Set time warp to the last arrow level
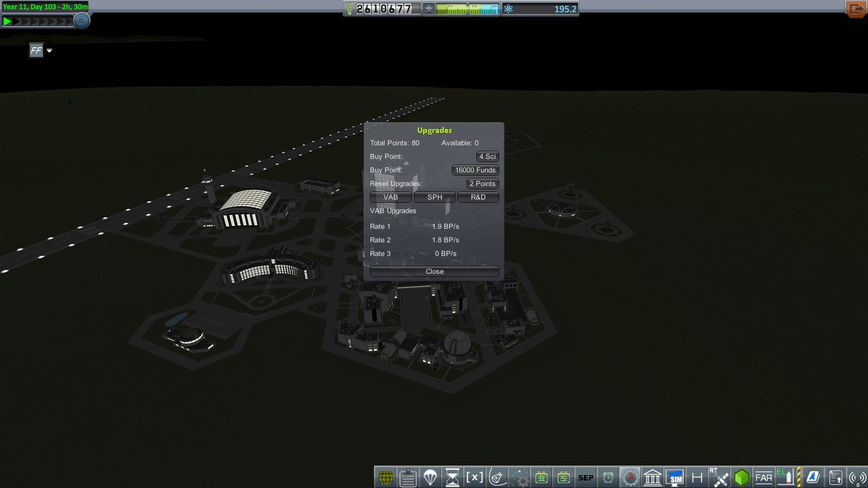The image size is (868, 488). [69, 22]
